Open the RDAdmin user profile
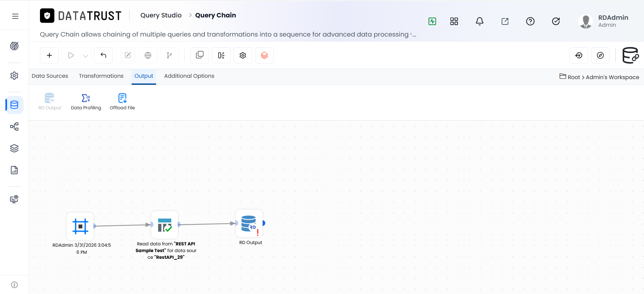 (x=603, y=21)
